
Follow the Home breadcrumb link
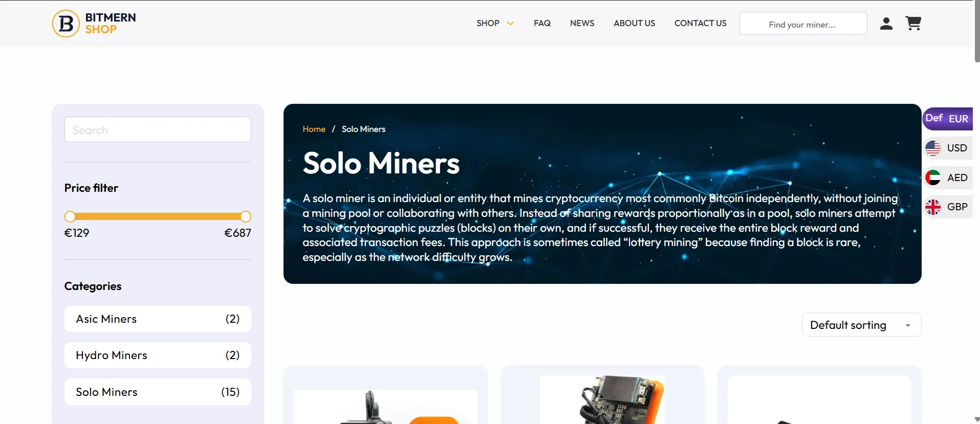pyautogui.click(x=314, y=129)
